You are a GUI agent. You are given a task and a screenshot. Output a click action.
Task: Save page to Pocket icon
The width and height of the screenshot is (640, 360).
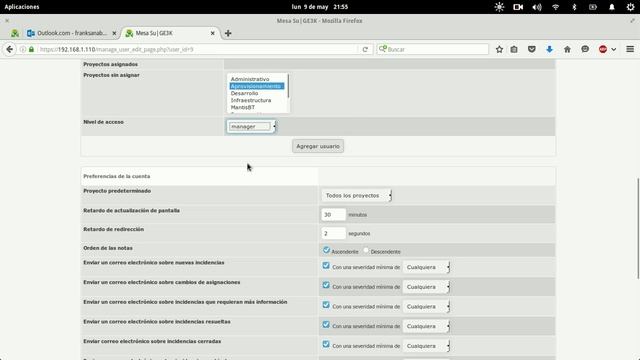pyautogui.click(x=531, y=49)
